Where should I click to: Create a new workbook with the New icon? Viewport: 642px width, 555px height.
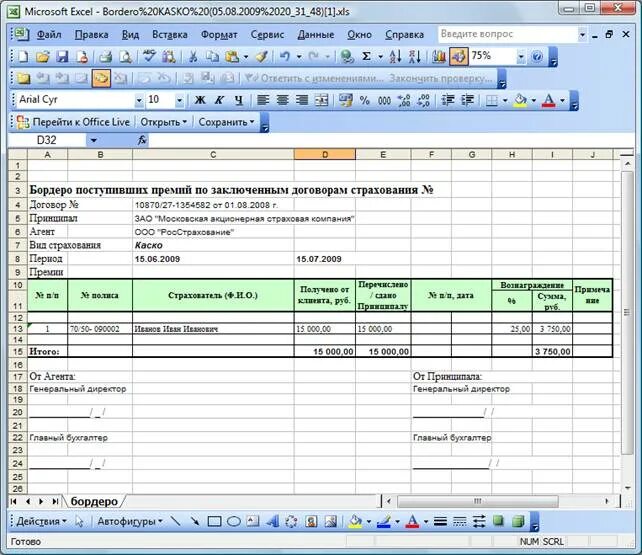[x=23, y=56]
